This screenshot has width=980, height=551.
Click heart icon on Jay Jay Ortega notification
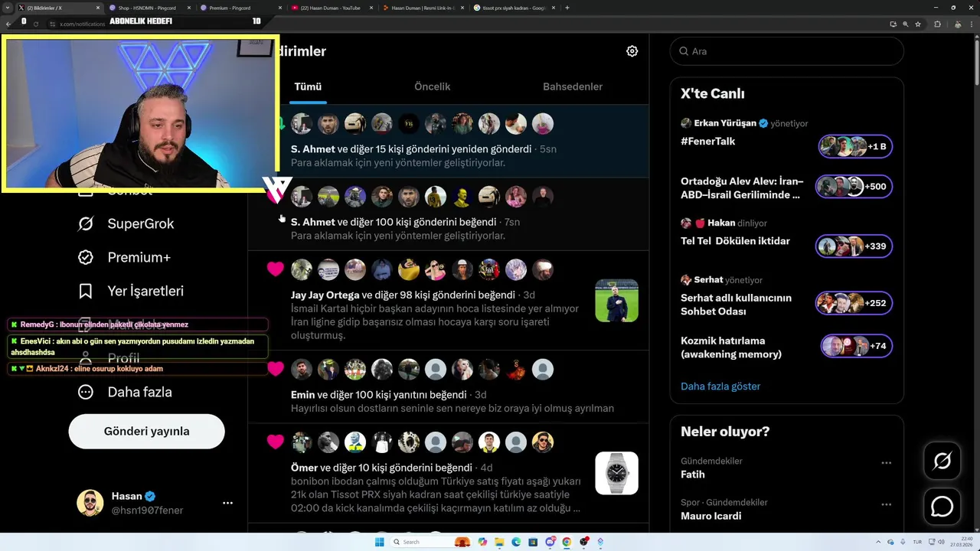[x=276, y=269]
